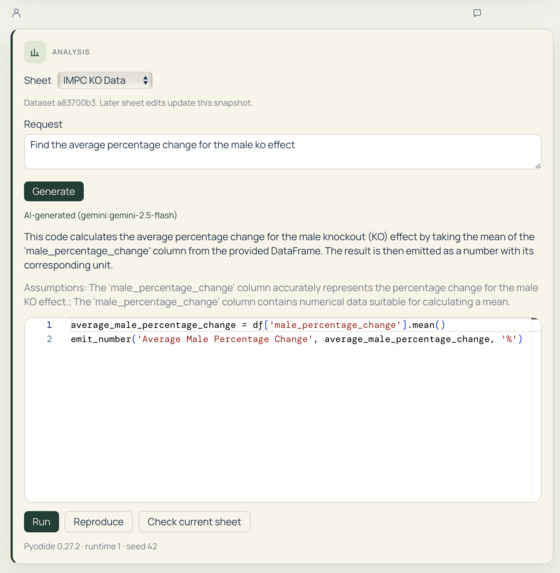Click the Run button
560x573 pixels.
pyautogui.click(x=41, y=521)
